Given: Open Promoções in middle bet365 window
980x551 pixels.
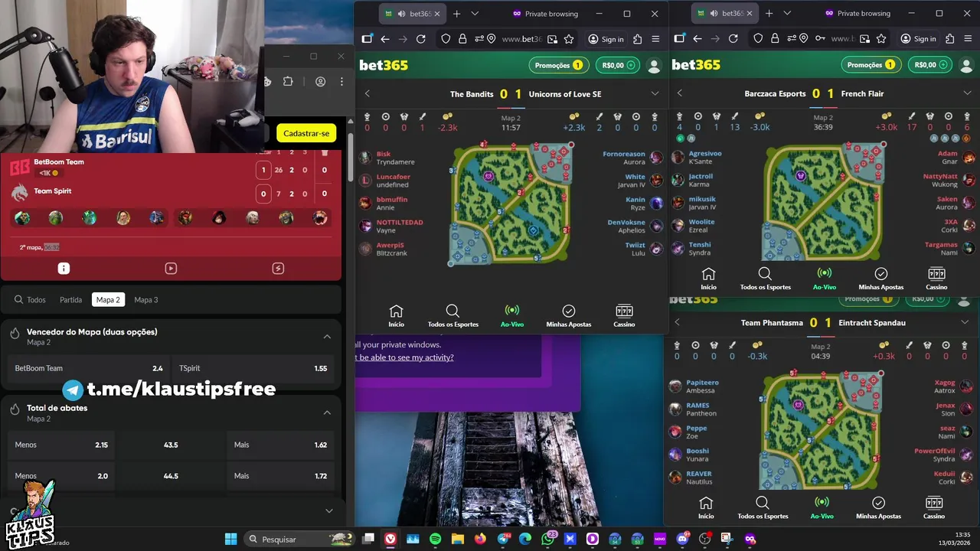Looking at the screenshot, I should coord(560,65).
